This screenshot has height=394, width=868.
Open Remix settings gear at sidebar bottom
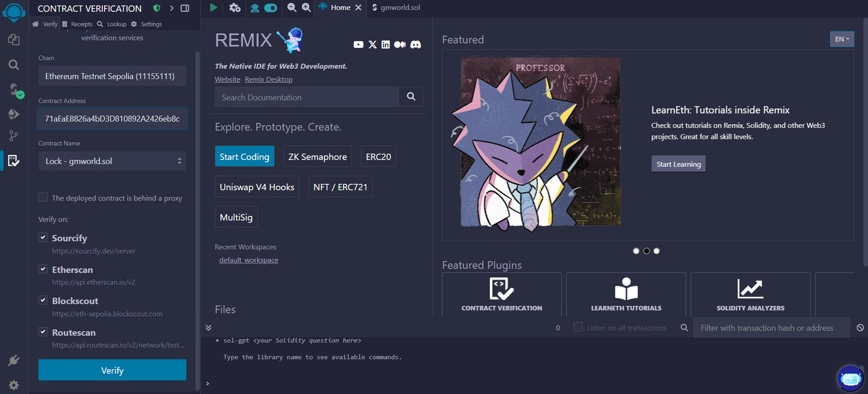[14, 385]
